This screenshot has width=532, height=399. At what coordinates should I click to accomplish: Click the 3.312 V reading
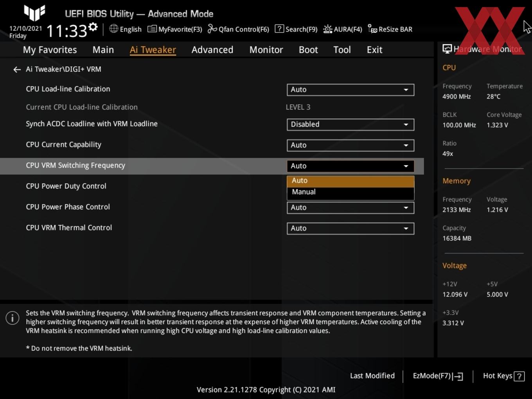click(453, 323)
